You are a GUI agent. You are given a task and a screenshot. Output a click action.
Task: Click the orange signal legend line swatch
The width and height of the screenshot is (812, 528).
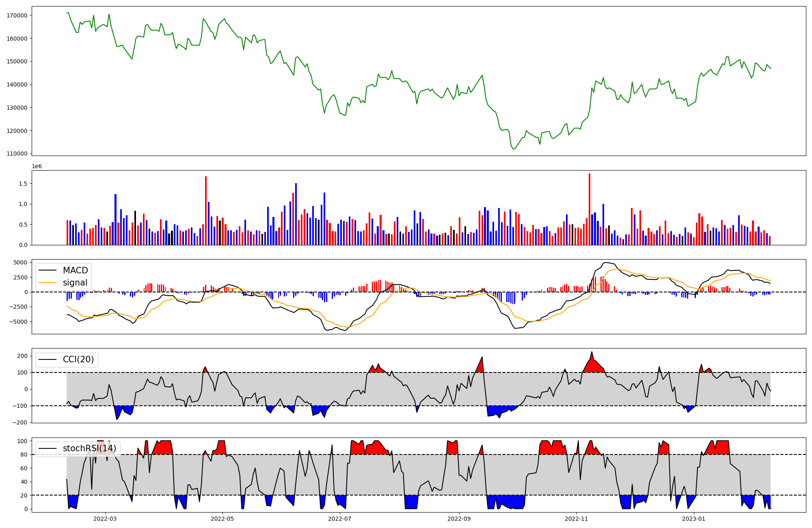(48, 283)
